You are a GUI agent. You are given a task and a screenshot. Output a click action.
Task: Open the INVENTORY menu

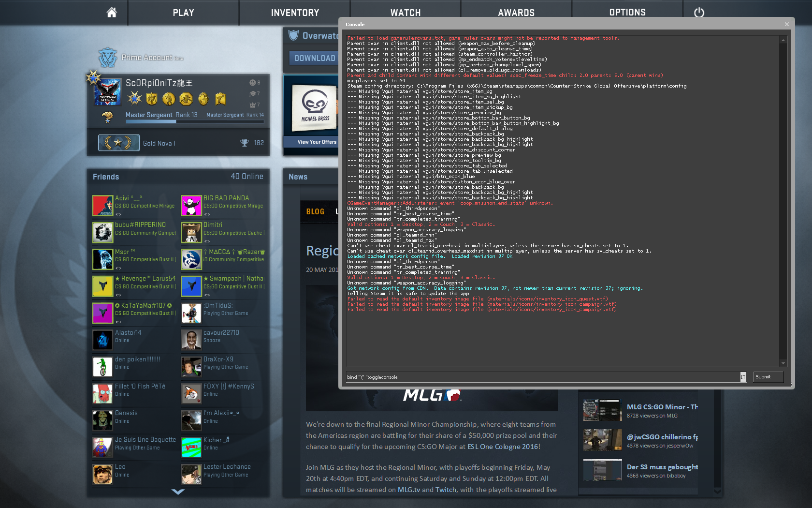click(x=295, y=13)
